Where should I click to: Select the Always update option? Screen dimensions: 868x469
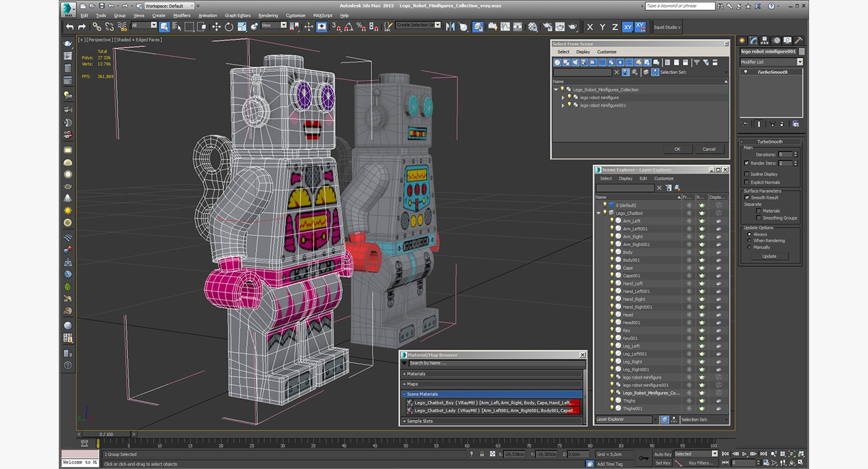coord(750,234)
